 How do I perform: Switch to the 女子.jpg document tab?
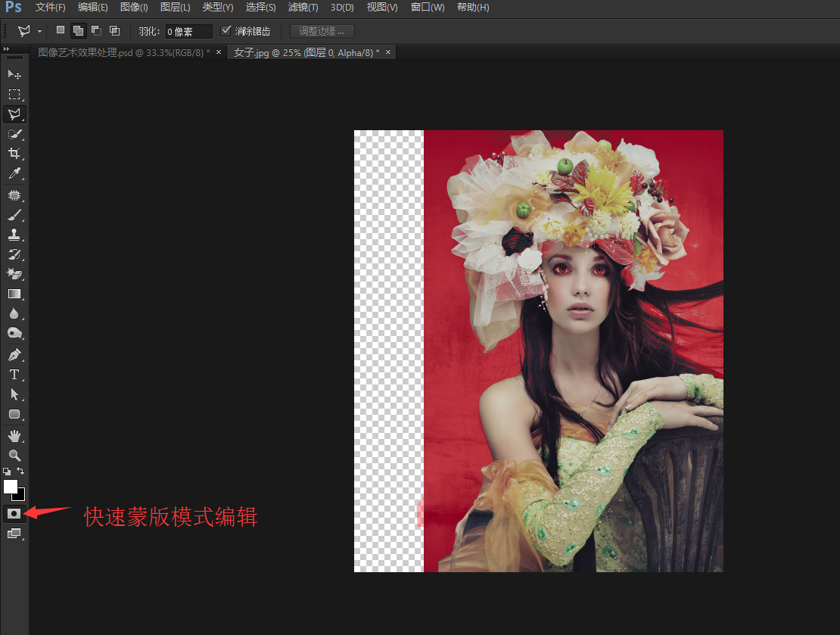pos(303,51)
